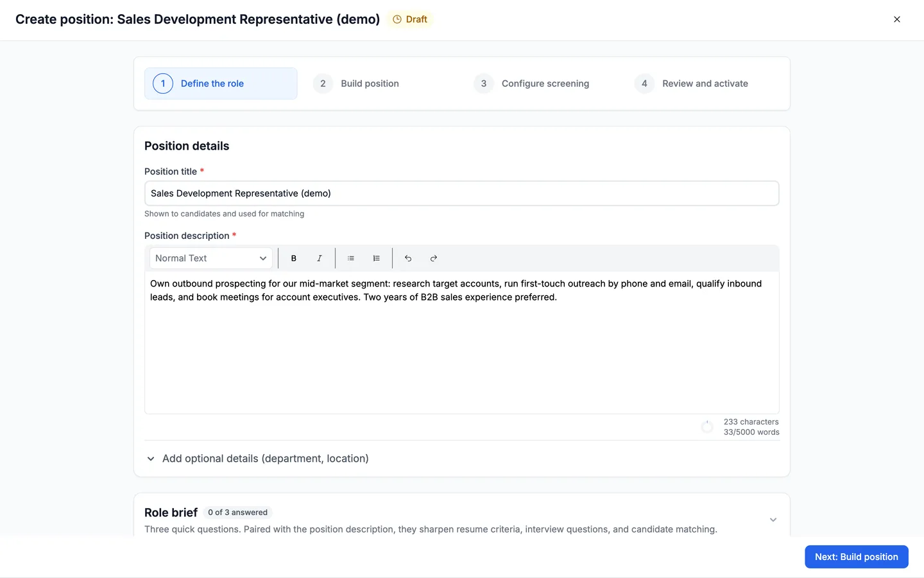Close the Create position dialog

click(x=897, y=19)
